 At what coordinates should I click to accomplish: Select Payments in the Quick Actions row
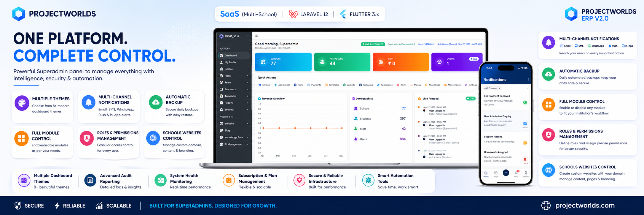(x=314, y=85)
